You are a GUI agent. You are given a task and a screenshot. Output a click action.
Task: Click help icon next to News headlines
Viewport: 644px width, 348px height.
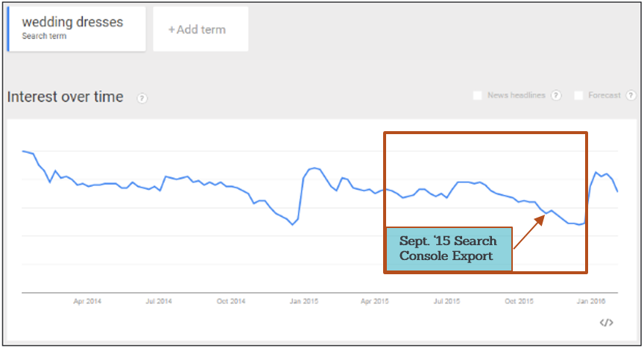[x=555, y=95]
